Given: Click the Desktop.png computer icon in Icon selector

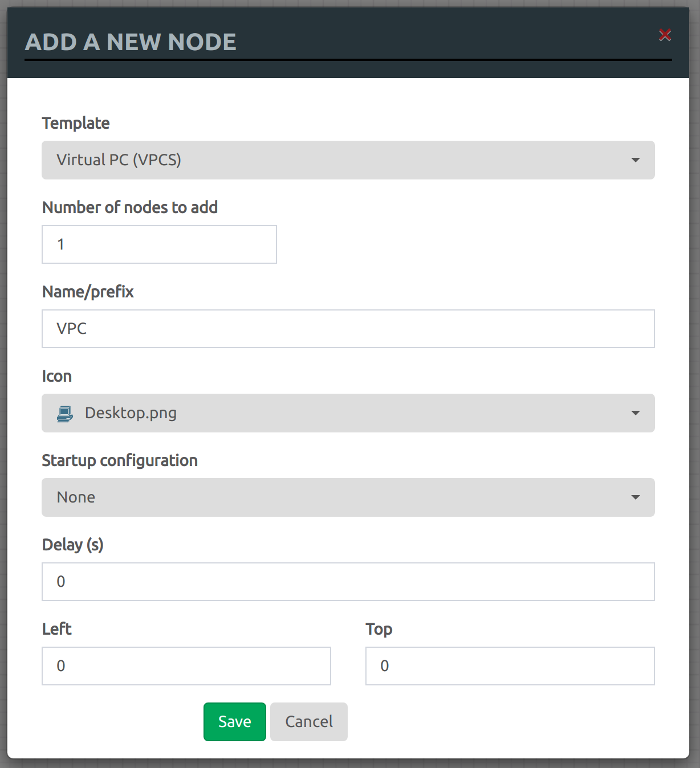Looking at the screenshot, I should point(65,413).
